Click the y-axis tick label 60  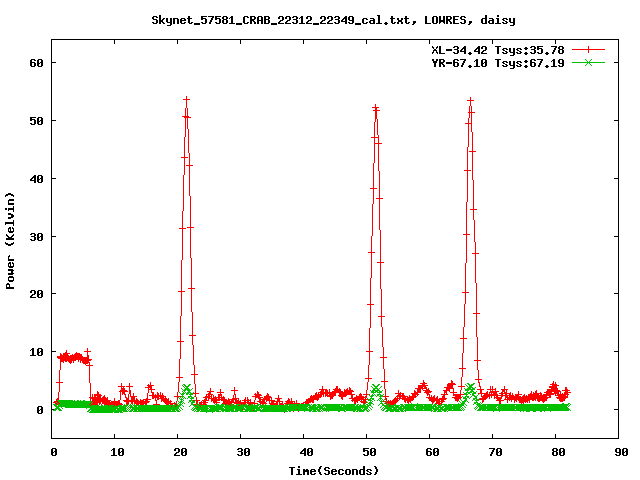[37, 63]
